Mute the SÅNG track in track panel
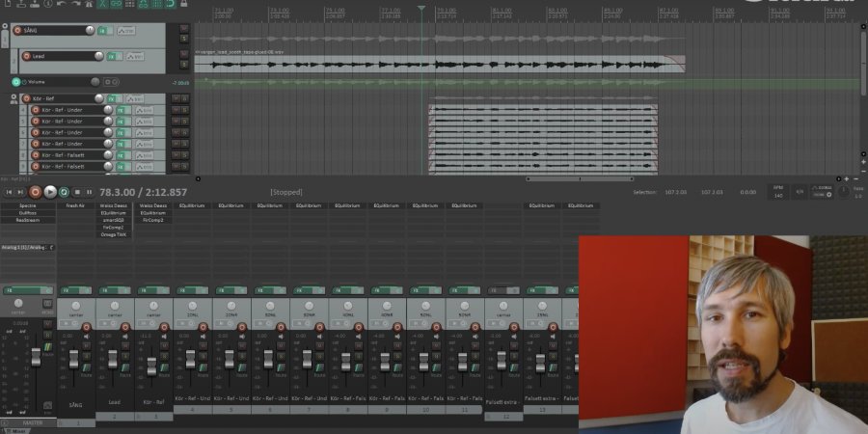Viewport: 868px width, 434px height. [x=184, y=28]
